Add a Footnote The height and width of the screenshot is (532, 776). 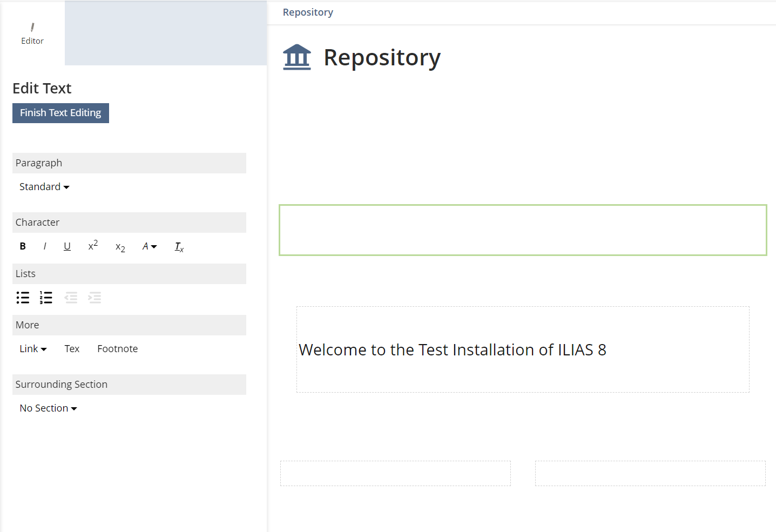tap(117, 349)
